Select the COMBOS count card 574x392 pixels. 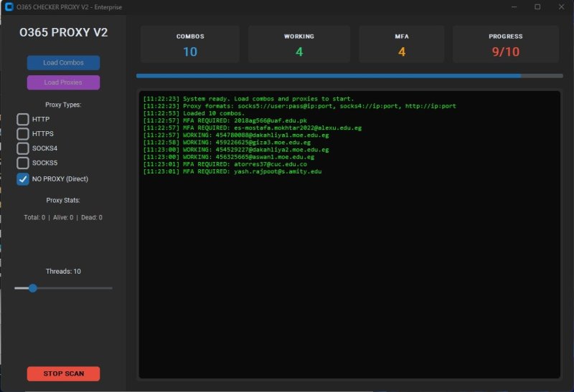(x=190, y=44)
